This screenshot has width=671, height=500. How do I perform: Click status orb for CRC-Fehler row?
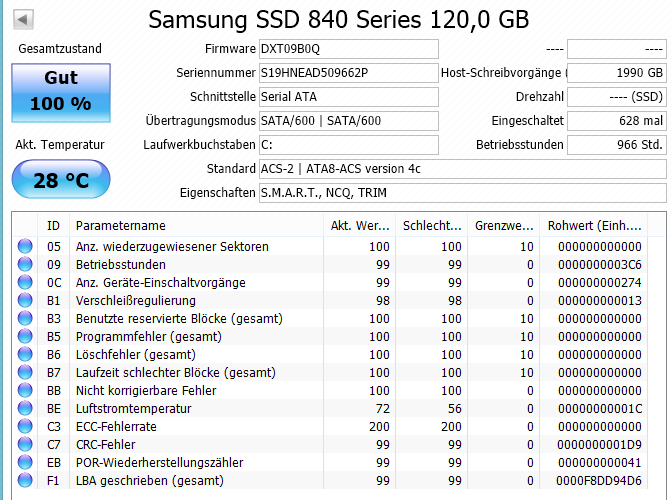tap(25, 444)
